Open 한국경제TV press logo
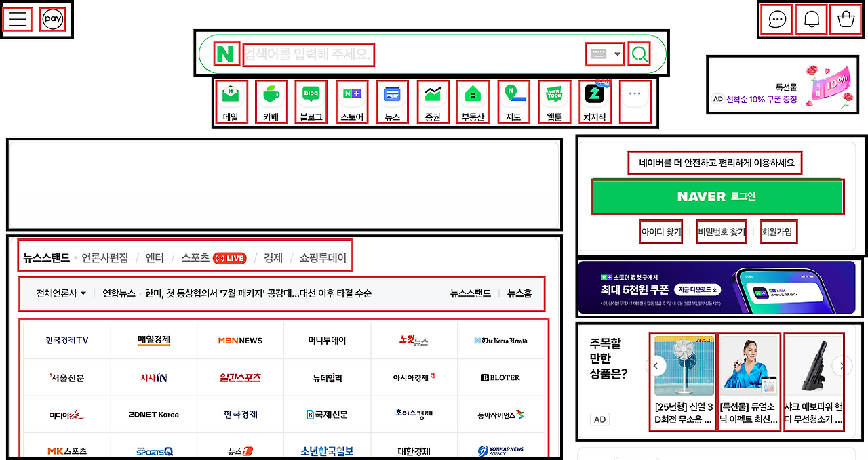The width and height of the screenshot is (868, 460). tap(67, 341)
